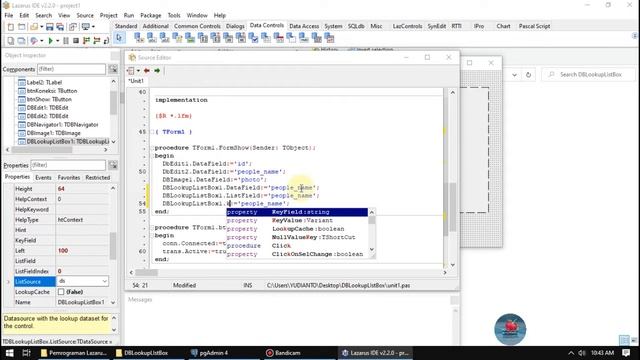Pick the TDBCalendar component in palette
This screenshot has height=360, width=640.
click(x=279, y=38)
